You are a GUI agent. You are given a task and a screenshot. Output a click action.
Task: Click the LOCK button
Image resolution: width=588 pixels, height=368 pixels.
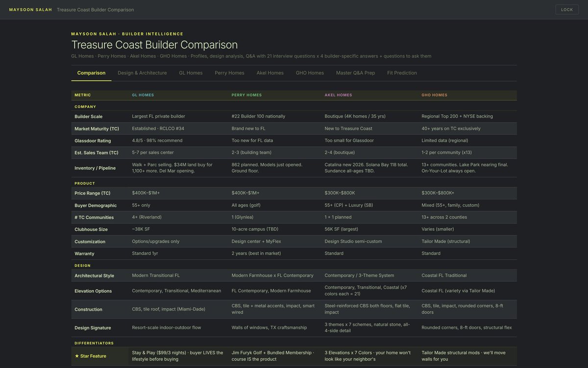click(567, 9)
